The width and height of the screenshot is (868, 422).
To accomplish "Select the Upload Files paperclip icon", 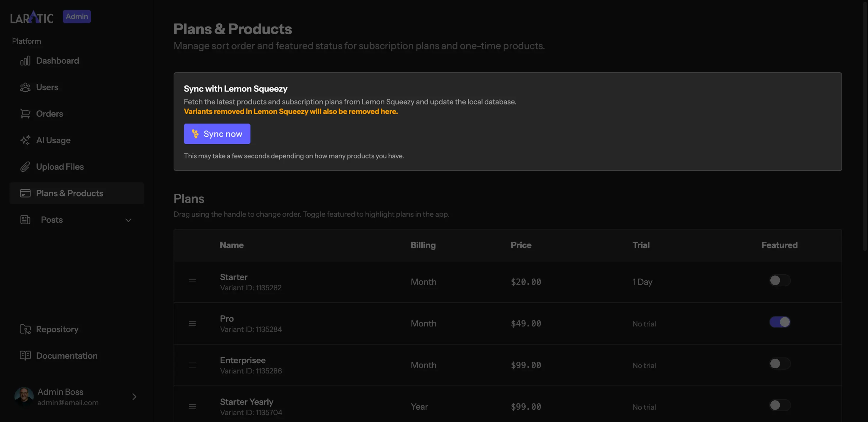I will [25, 166].
